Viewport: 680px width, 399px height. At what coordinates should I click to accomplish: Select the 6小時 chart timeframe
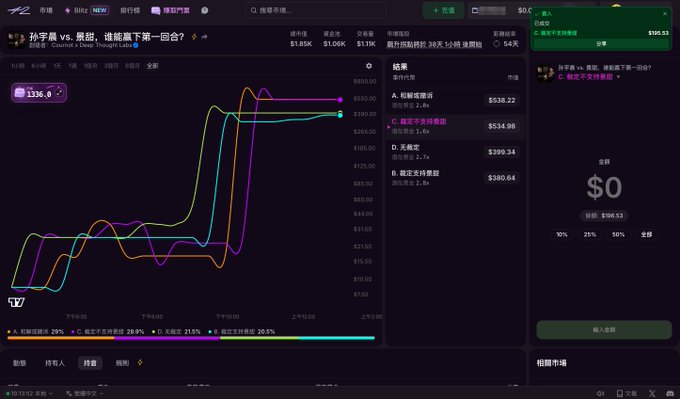(x=39, y=66)
